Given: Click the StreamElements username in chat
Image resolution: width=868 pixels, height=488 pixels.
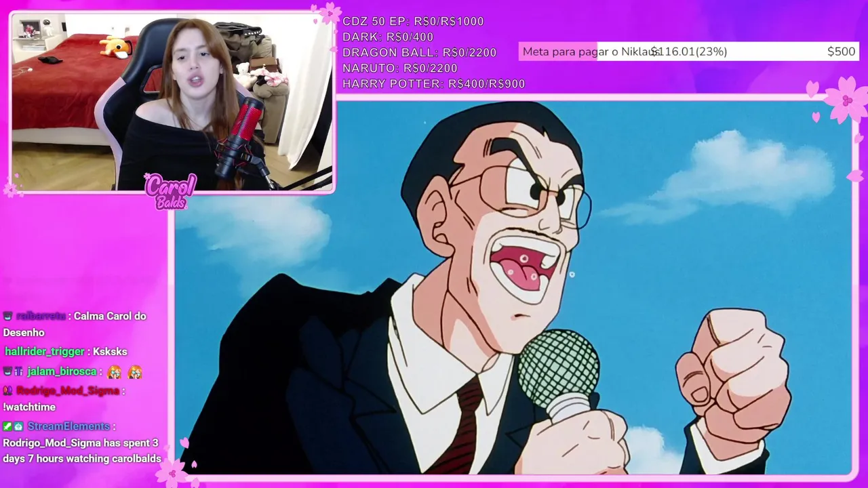Looking at the screenshot, I should pos(68,426).
